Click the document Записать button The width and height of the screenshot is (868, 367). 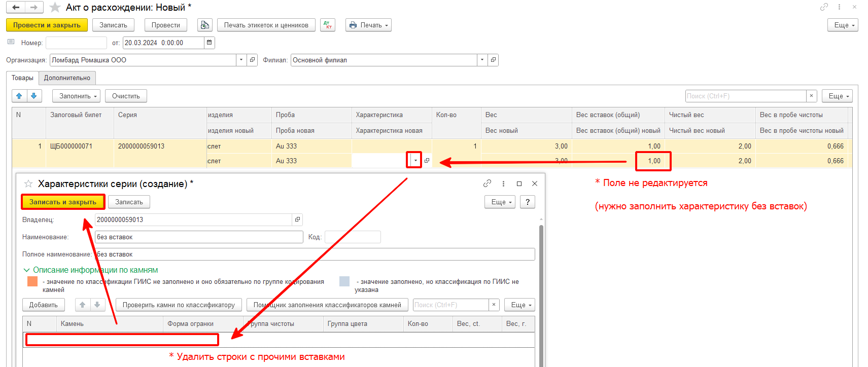(x=113, y=25)
